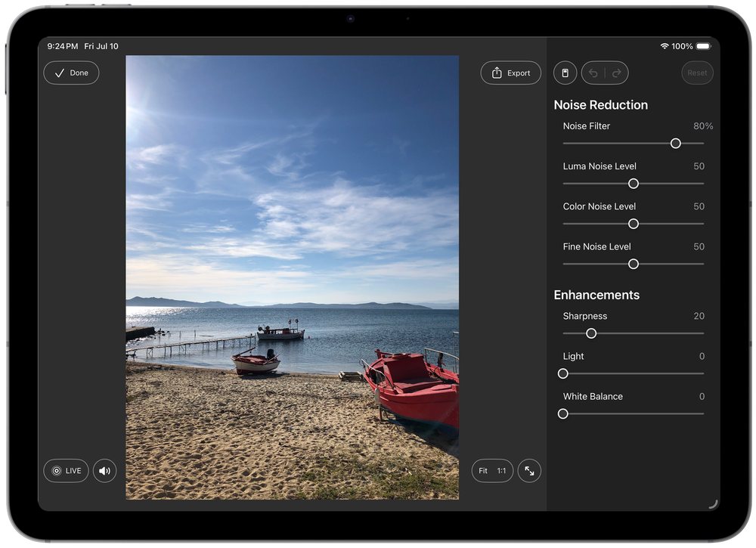The image size is (756, 548).
Task: Click the Enhancements heading
Action: (596, 295)
